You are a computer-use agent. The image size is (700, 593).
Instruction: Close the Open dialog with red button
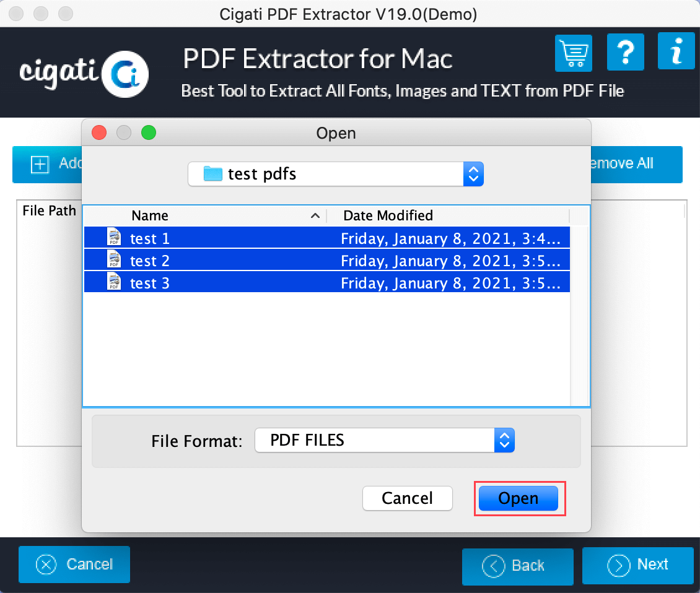point(99,132)
